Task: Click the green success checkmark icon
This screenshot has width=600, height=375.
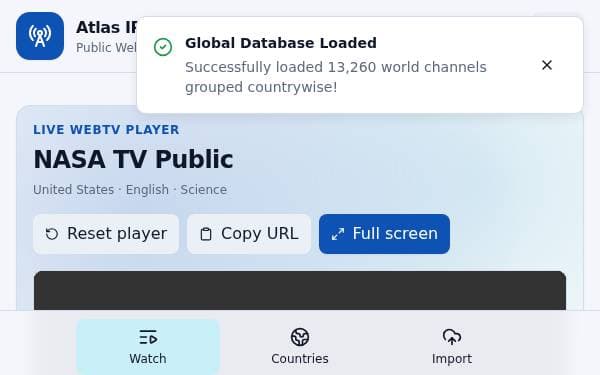Action: coord(163,47)
